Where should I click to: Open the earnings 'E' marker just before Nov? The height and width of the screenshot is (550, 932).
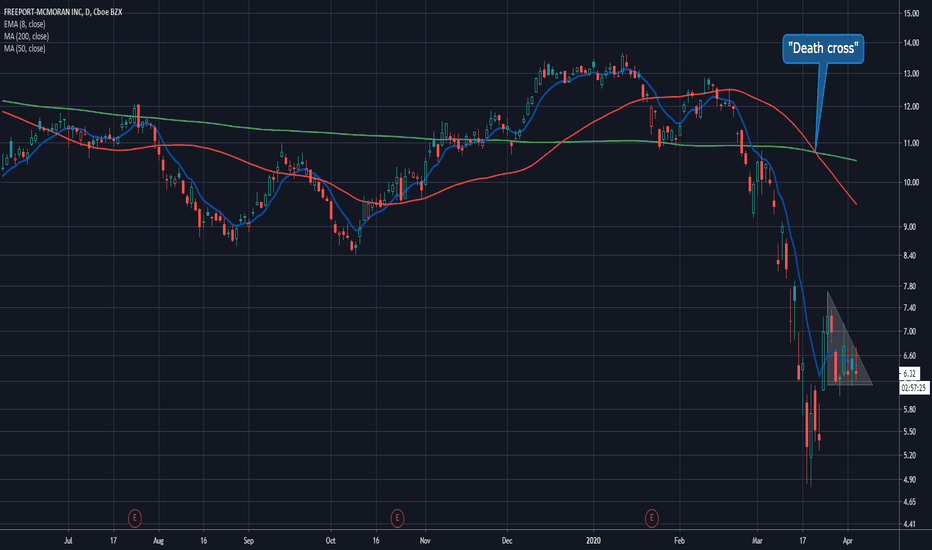coord(397,518)
